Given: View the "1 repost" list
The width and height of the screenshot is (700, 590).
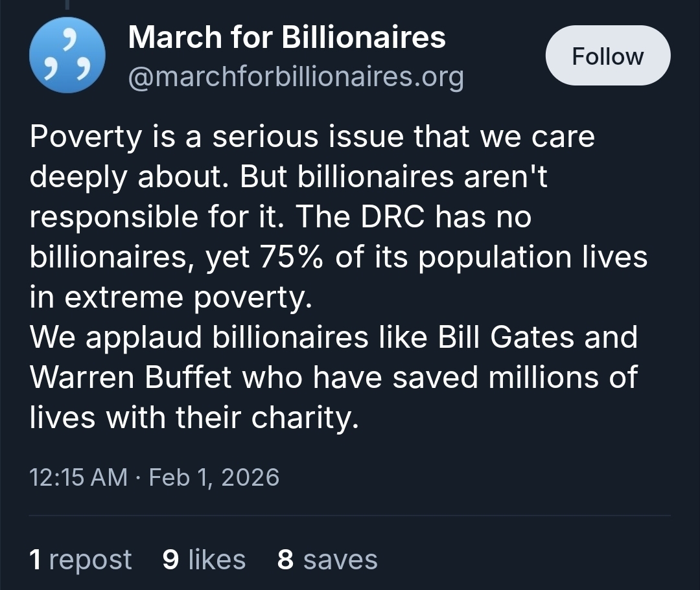Looking at the screenshot, I should [81, 560].
